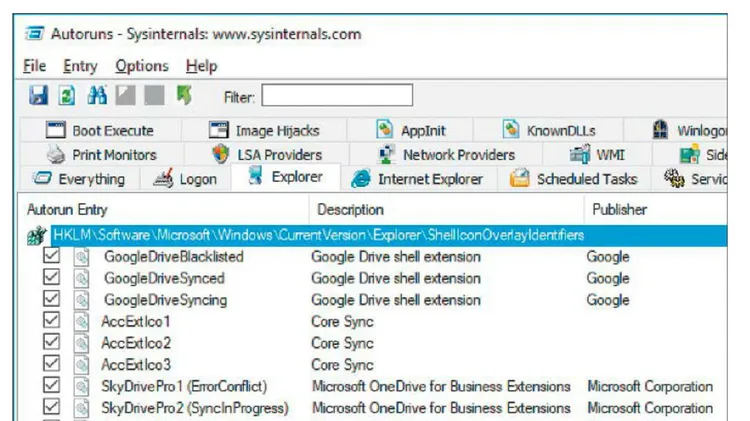The image size is (750, 421).
Task: Switch to the Boot Execute tab
Action: point(100,130)
